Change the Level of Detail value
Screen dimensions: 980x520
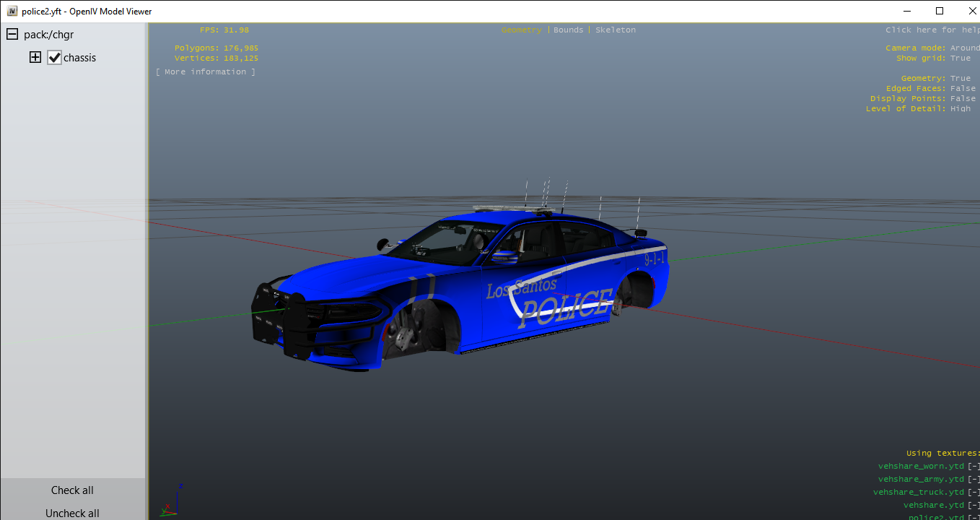pyautogui.click(x=960, y=109)
